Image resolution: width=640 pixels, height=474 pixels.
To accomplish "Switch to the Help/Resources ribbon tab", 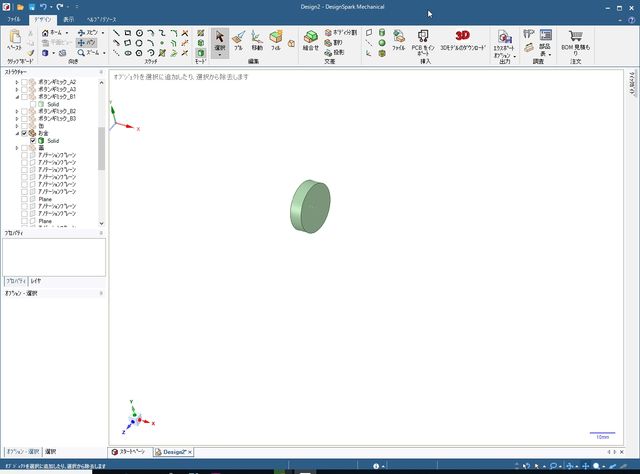I will (x=101, y=19).
